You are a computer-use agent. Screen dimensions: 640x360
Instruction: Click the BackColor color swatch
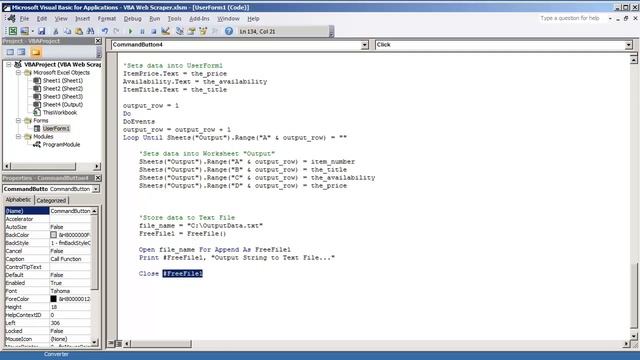[53, 235]
